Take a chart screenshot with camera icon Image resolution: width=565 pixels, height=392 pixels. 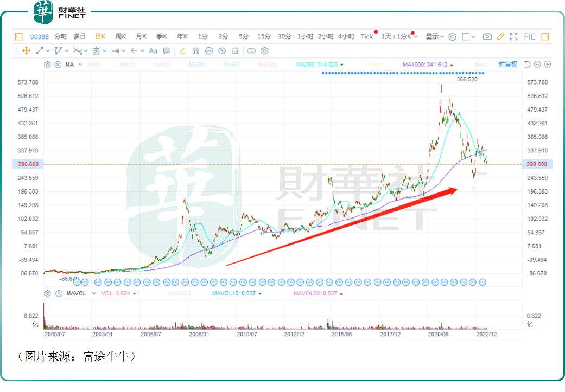pos(487,36)
